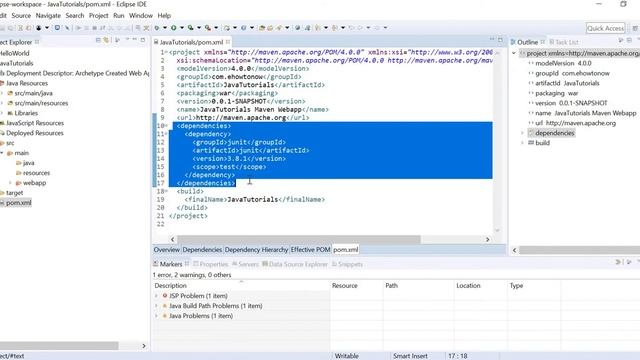Click the editor horizontal scrollbar thumb
Viewport: 640px width, 360px height.
click(298, 239)
